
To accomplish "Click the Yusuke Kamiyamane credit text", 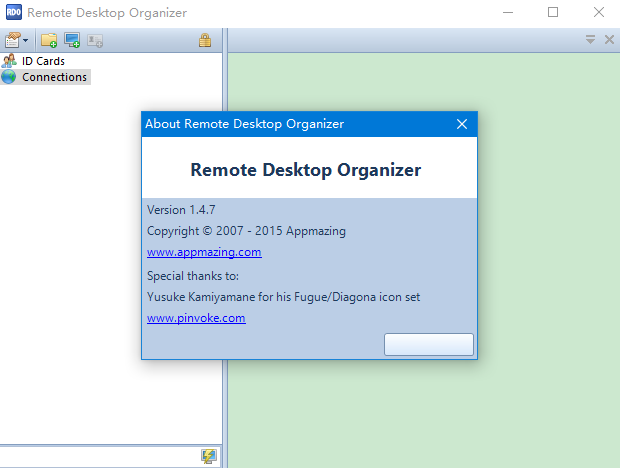I will pos(284,297).
